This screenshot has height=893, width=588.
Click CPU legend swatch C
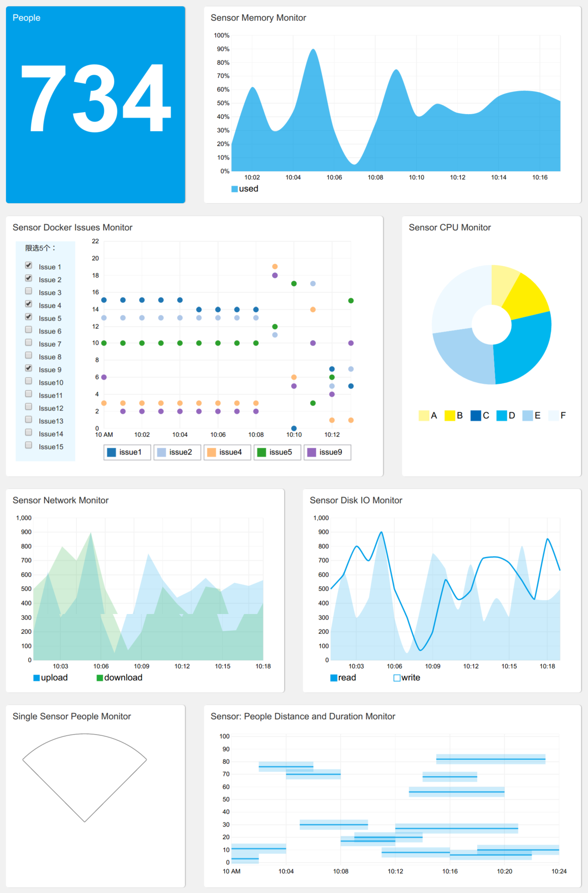point(476,416)
